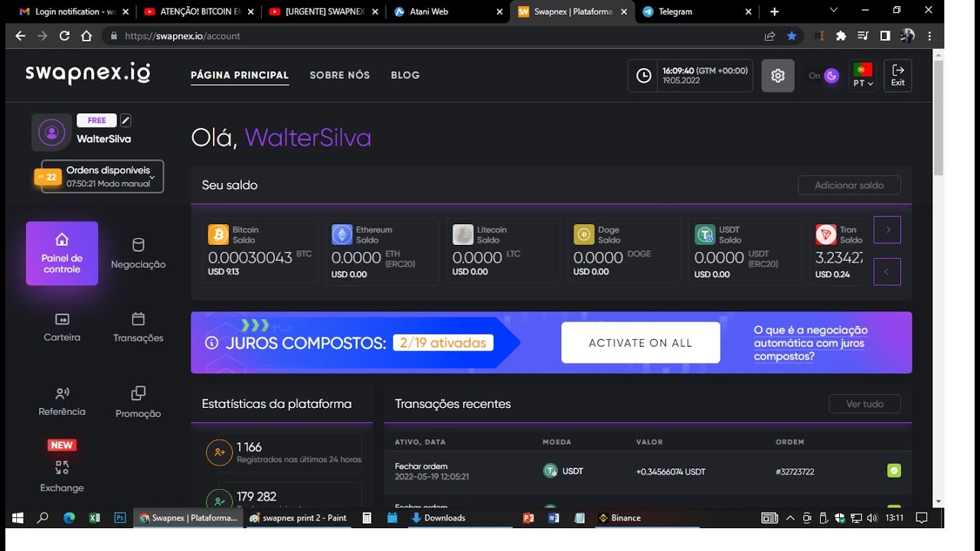This screenshot has width=980, height=551.
Task: Open the Chrome media controls icon
Action: (863, 36)
